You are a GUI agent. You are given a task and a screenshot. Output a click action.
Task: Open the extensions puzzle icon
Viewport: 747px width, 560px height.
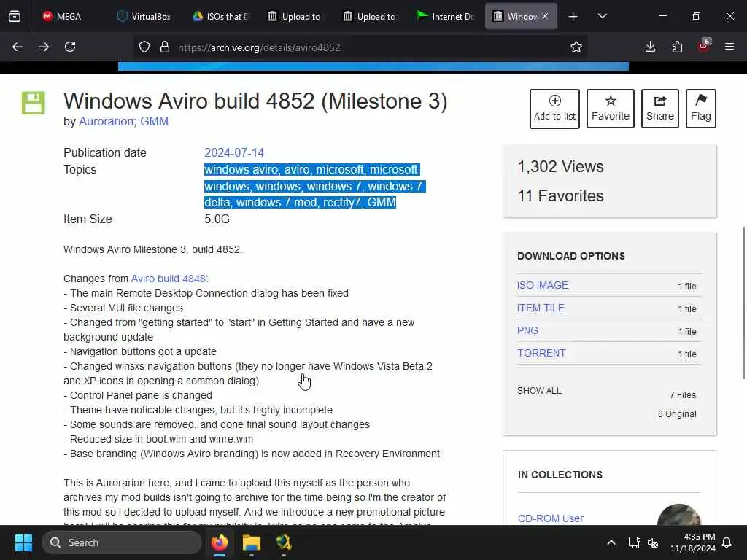click(677, 47)
